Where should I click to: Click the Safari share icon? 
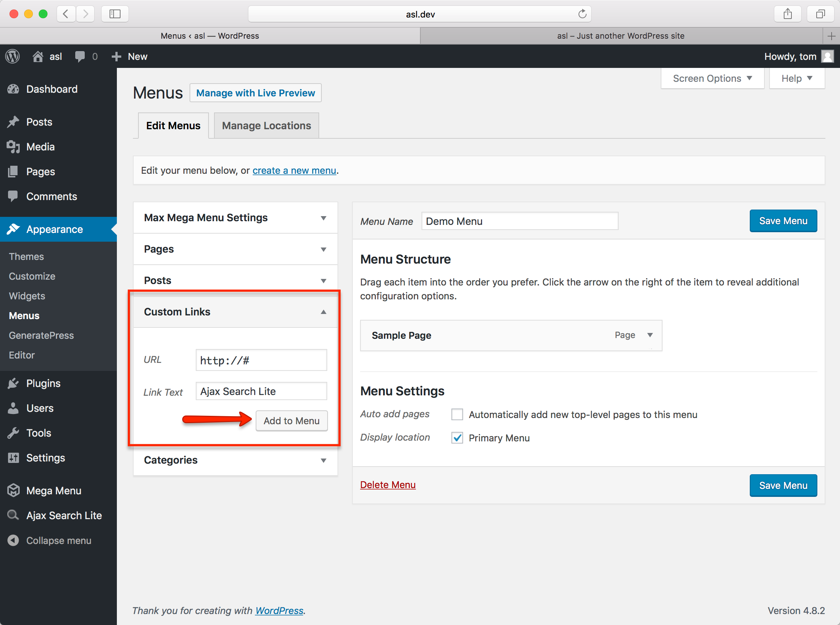pyautogui.click(x=787, y=14)
